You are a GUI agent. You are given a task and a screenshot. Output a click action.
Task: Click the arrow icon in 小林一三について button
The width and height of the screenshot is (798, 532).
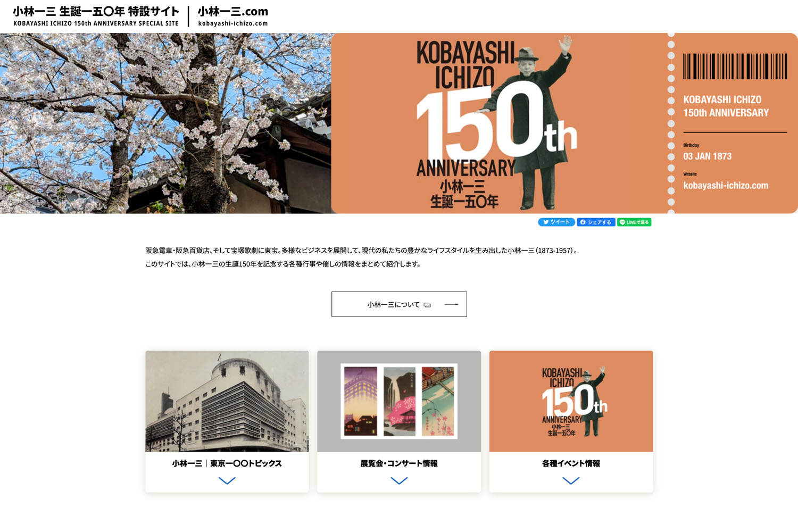point(451,304)
